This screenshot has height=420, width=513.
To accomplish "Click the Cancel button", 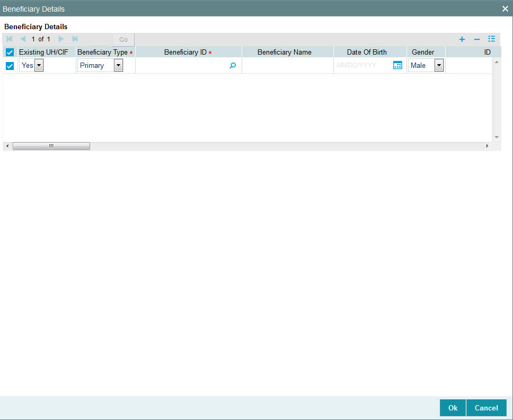I will pos(487,408).
